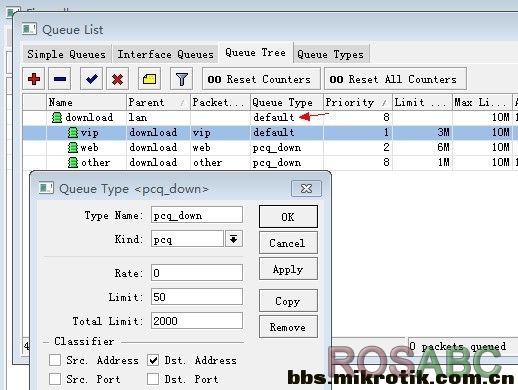Tick the Src. Port classifier checkbox

coord(55,379)
